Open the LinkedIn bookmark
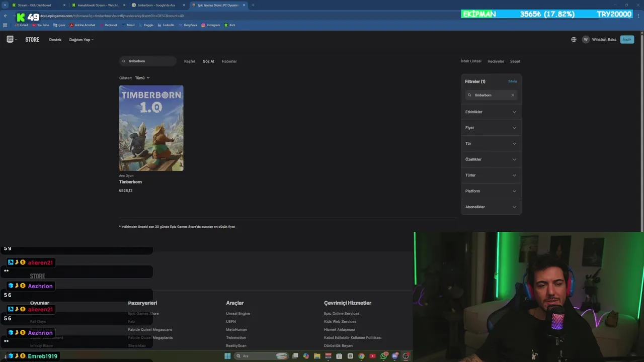Viewport: 644px width, 362px height. [x=166, y=25]
